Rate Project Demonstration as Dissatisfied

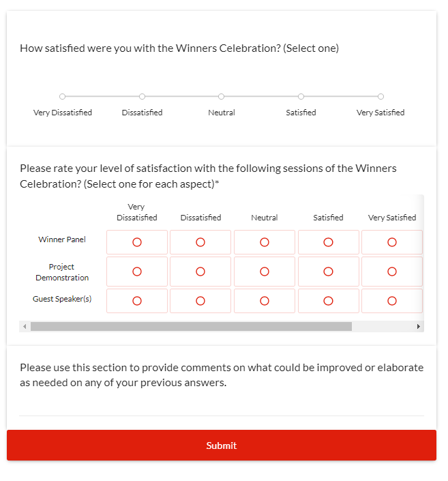(x=200, y=272)
